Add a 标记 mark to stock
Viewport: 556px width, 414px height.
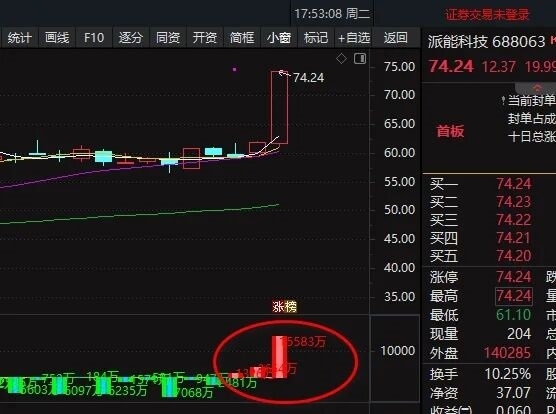point(316,38)
